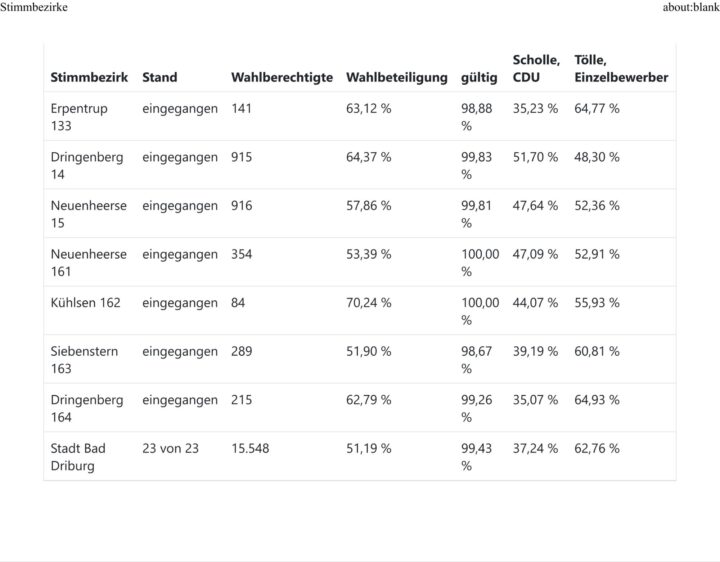Click the 15.548 eligible voters value
The height and width of the screenshot is (562, 720).
tap(253, 448)
